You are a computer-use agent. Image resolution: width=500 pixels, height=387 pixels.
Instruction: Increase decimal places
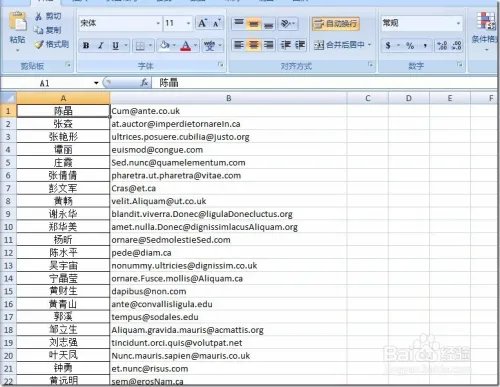442,45
